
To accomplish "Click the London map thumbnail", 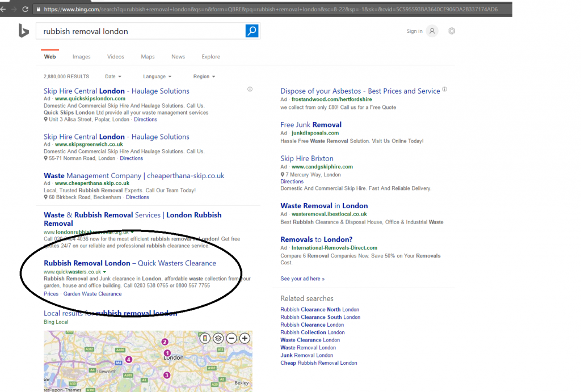I will (x=148, y=361).
